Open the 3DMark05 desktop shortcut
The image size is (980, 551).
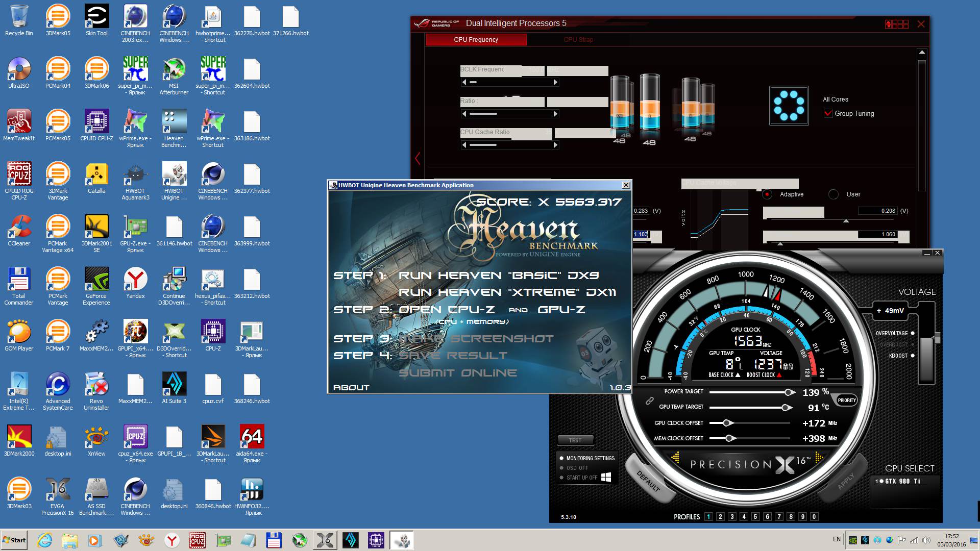tap(58, 20)
